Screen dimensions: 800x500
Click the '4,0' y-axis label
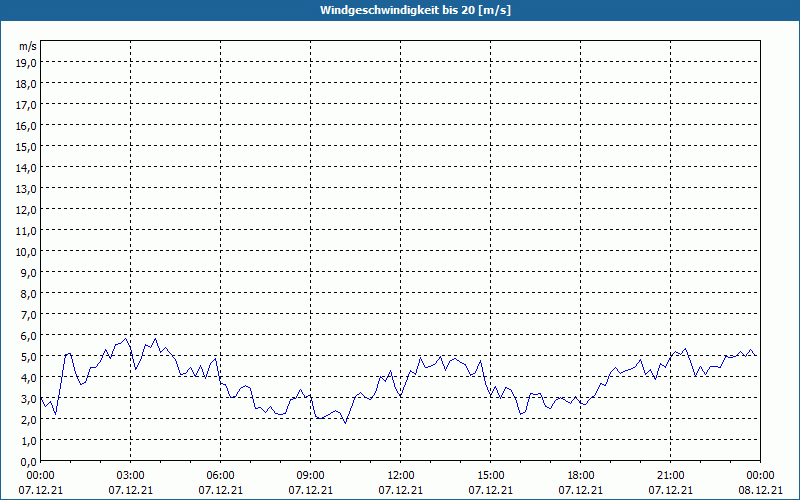[28, 378]
